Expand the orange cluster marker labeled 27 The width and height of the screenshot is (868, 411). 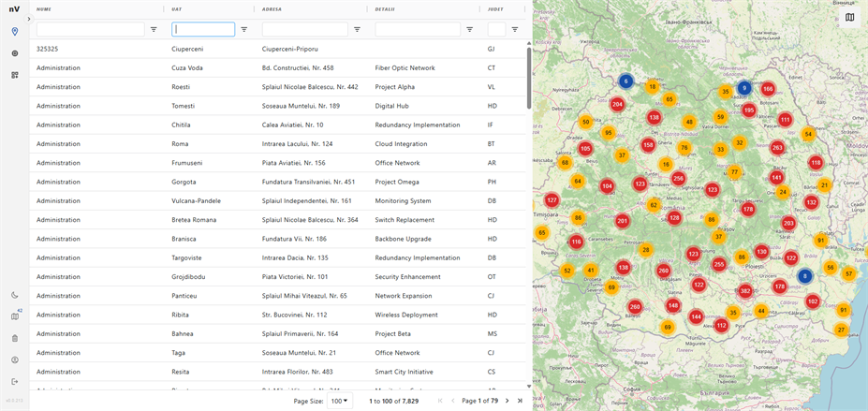pos(842,330)
